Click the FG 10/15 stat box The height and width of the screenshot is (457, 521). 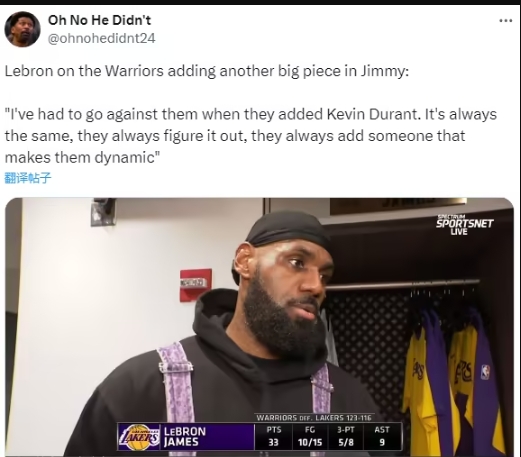pos(310,437)
